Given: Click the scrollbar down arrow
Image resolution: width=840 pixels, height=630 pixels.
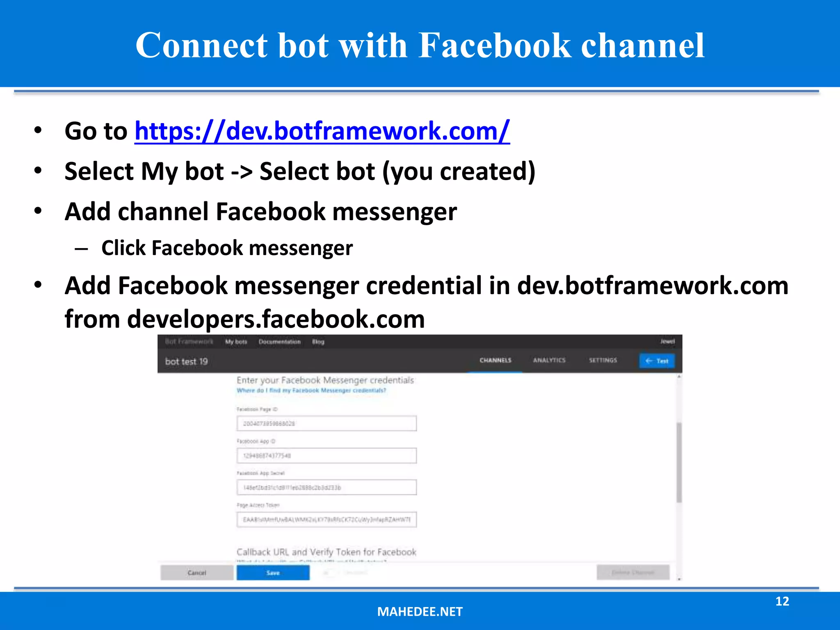Looking at the screenshot, I should [x=679, y=579].
